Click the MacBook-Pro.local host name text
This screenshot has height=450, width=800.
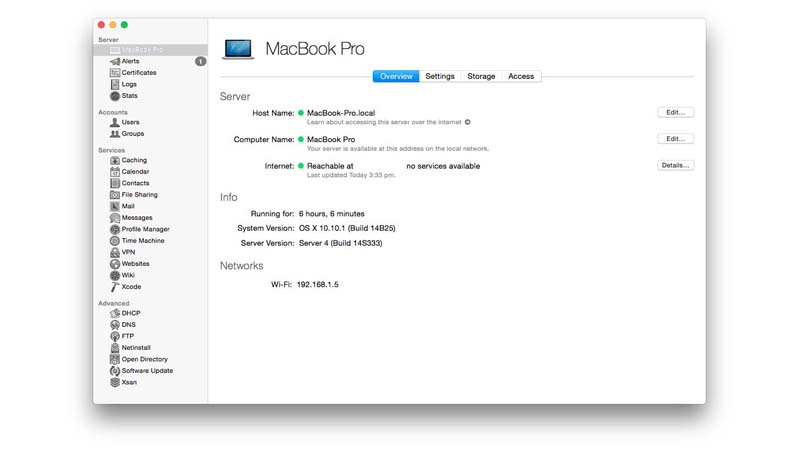pos(341,113)
